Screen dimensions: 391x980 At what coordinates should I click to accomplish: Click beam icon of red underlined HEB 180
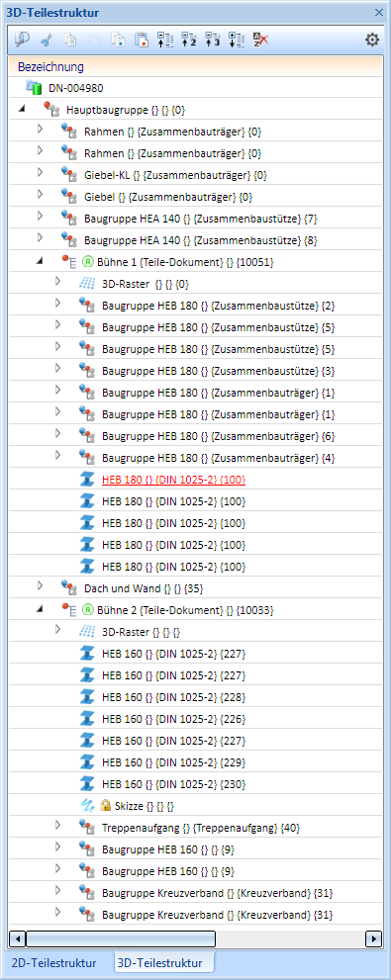(86, 480)
